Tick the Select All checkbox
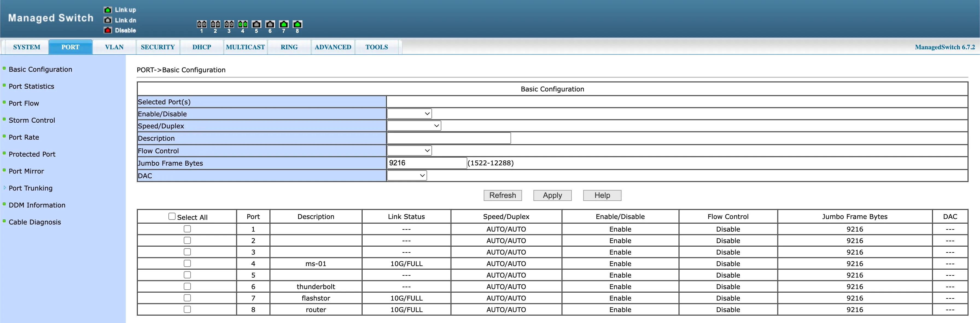 click(172, 216)
